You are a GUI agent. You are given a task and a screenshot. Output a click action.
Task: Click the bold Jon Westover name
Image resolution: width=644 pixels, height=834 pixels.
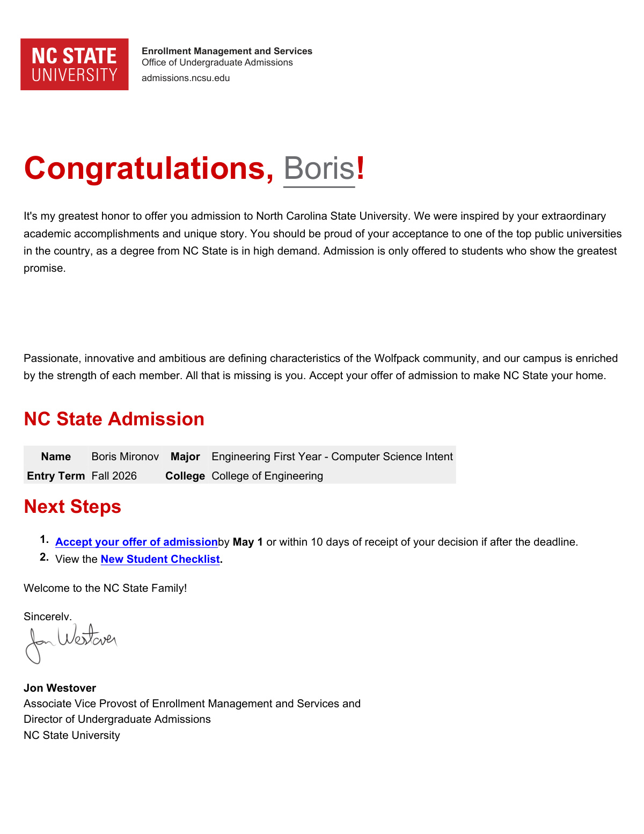(60, 688)
